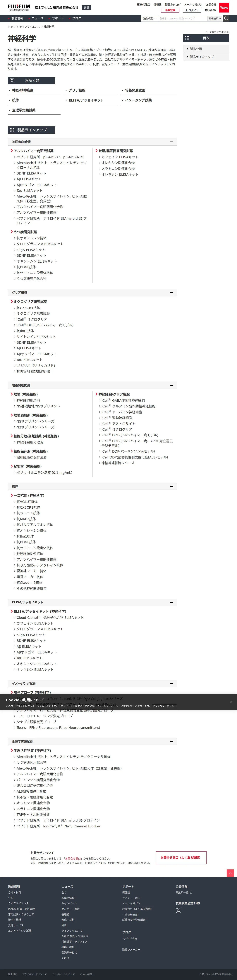This screenshot has height=980, width=237.
Task: Collapse the イメージング試薬 lineup section
Action: coord(171,683)
